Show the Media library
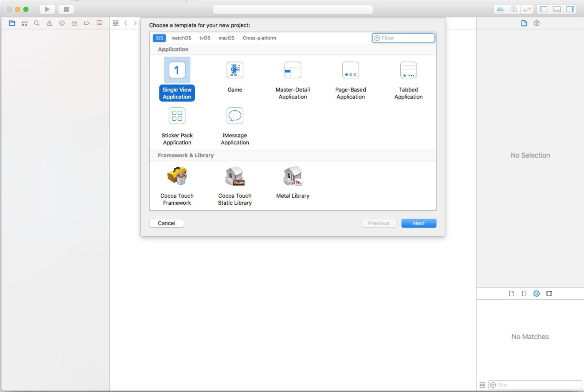Image resolution: width=584 pixels, height=392 pixels. [549, 293]
